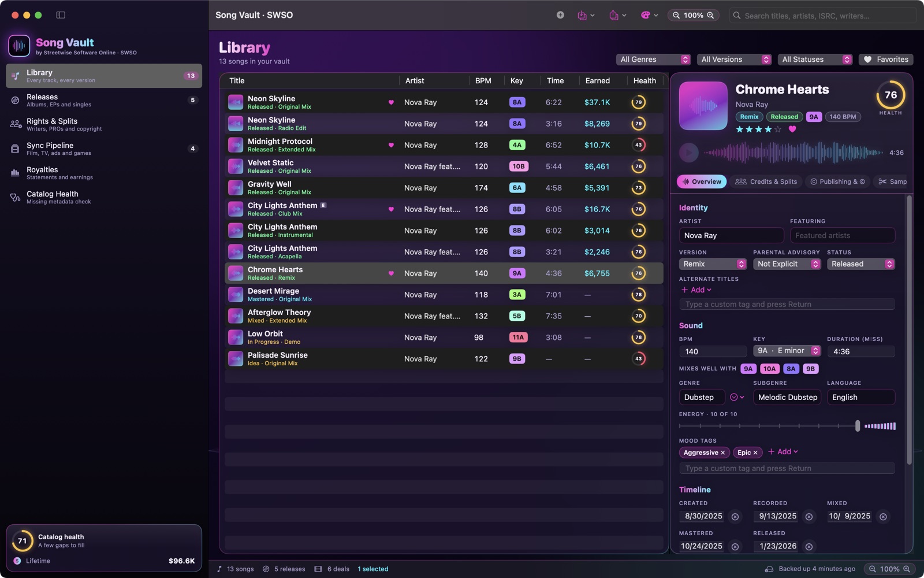
Task: Set the rating to five stars
Action: coord(778,129)
